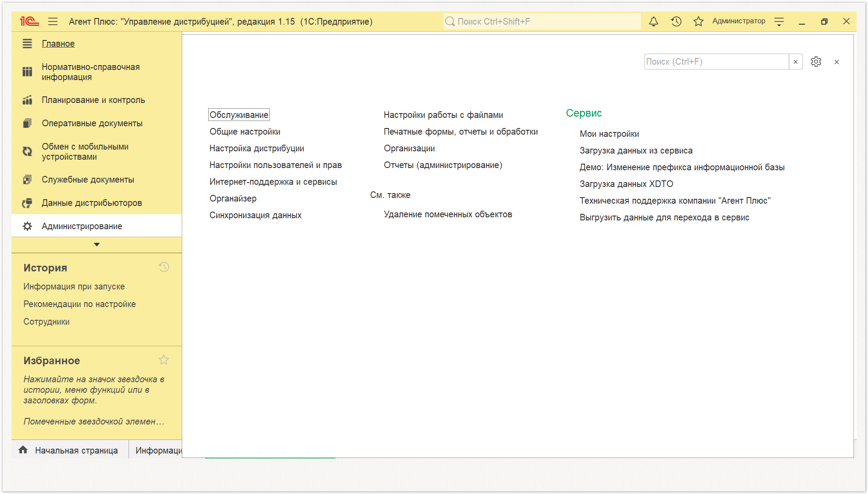Open Данные дистрибьюторов section
Screen dimensions: 868x494
coord(92,203)
